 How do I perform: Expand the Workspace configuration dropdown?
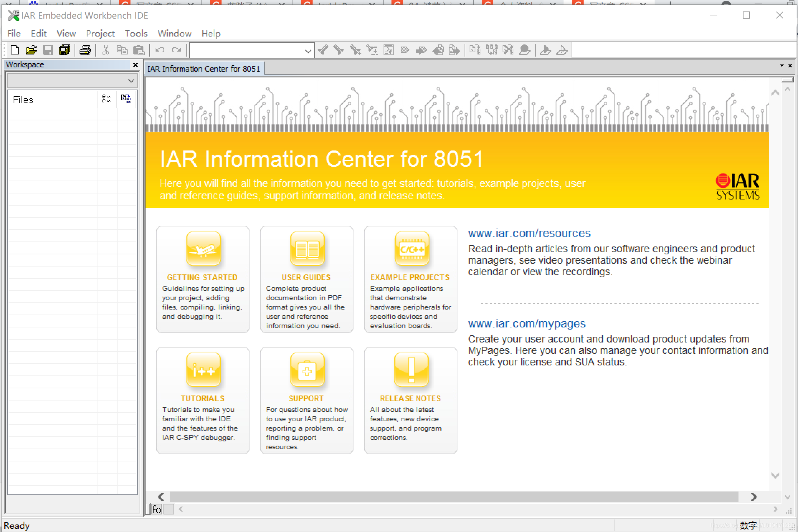coord(131,81)
